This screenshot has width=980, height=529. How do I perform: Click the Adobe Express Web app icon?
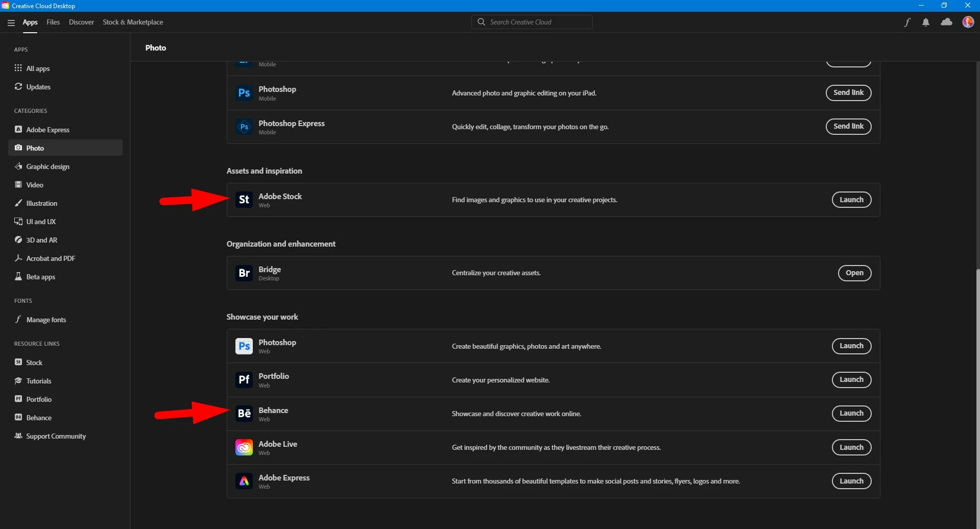coord(244,481)
